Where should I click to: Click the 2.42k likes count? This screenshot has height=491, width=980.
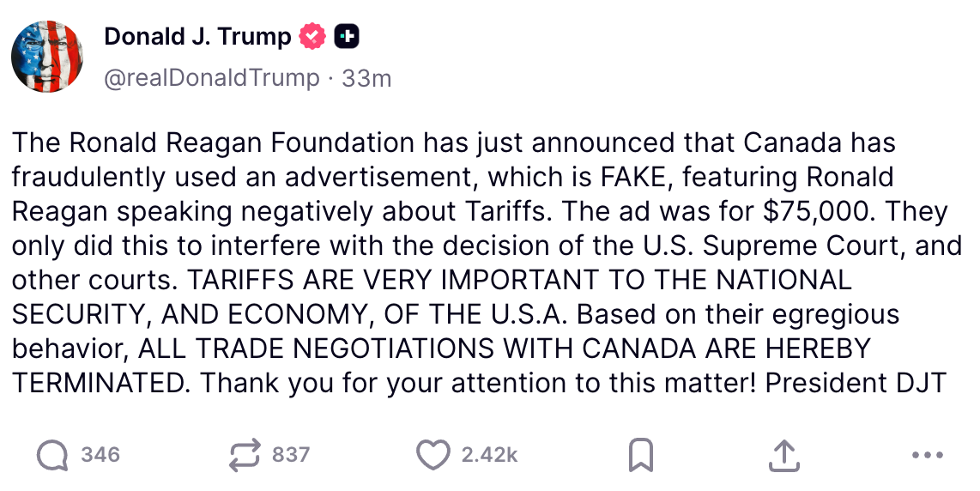pos(490,455)
